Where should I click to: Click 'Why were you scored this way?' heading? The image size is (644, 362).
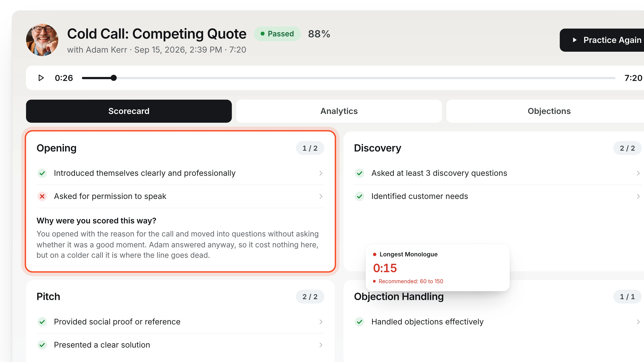(96, 221)
